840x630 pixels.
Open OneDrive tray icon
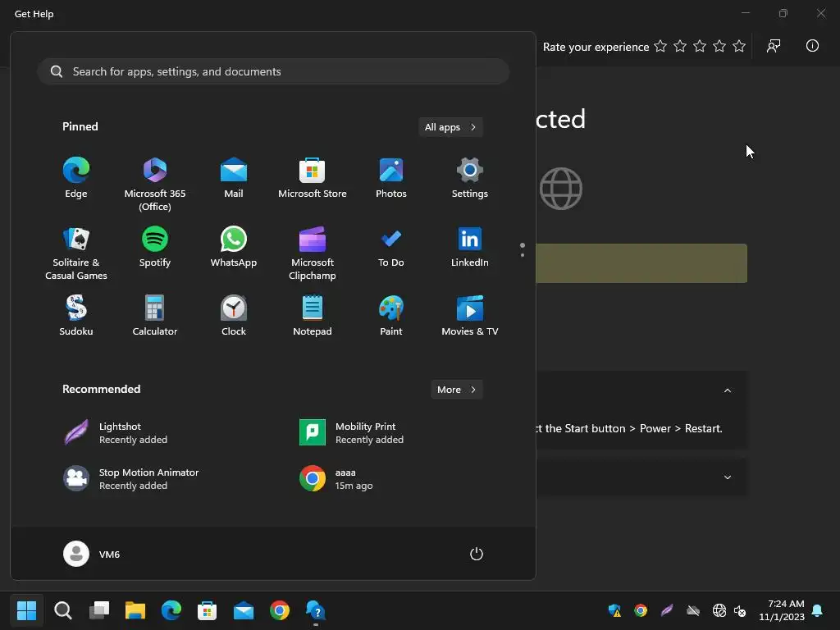[693, 610]
